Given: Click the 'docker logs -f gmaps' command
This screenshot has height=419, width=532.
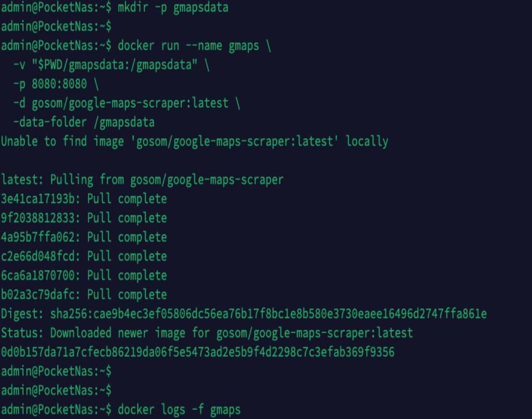Looking at the screenshot, I should 179,410.
